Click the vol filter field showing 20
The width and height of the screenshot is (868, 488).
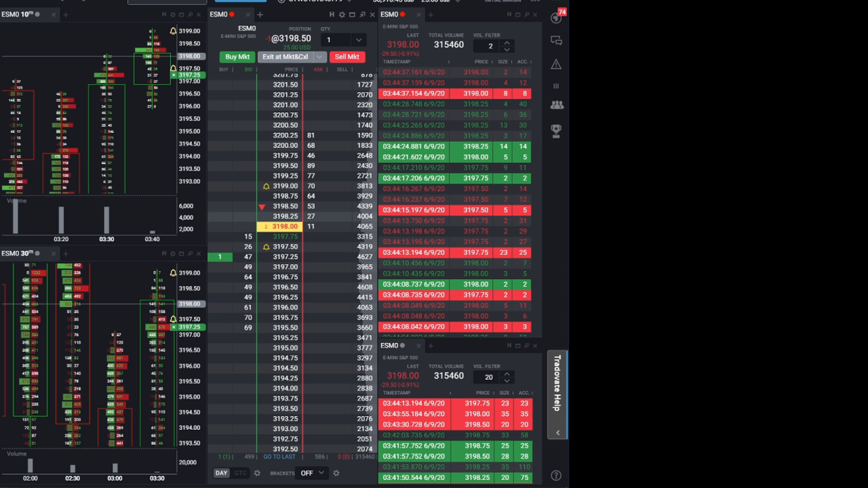(487, 377)
